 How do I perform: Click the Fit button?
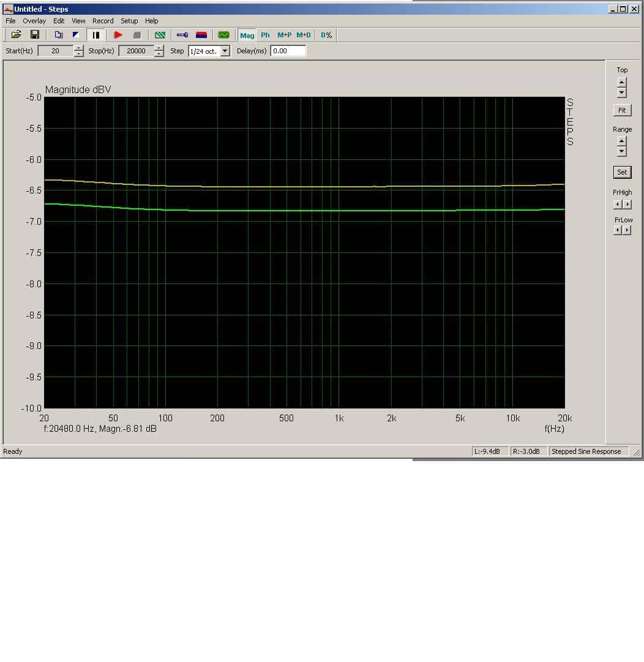click(x=621, y=110)
